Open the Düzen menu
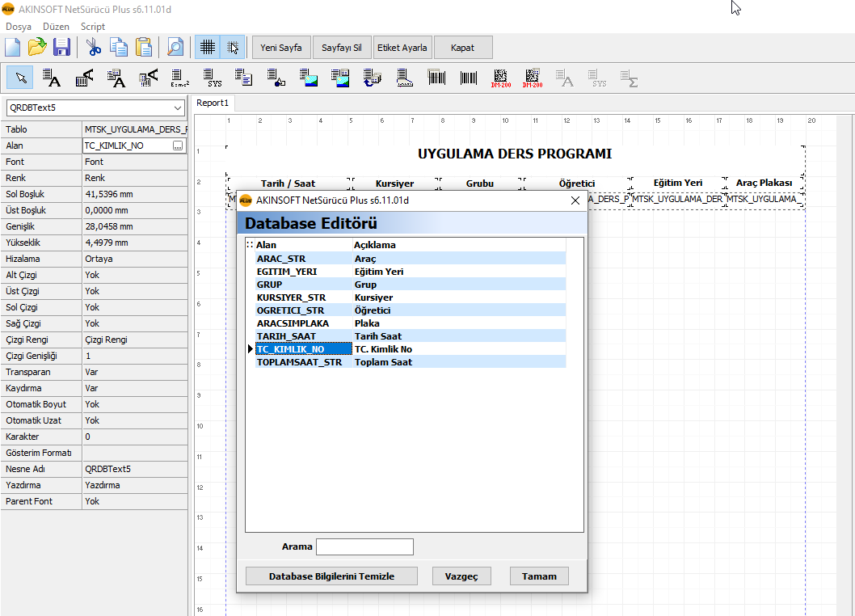Image resolution: width=855 pixels, height=616 pixels. (56, 26)
